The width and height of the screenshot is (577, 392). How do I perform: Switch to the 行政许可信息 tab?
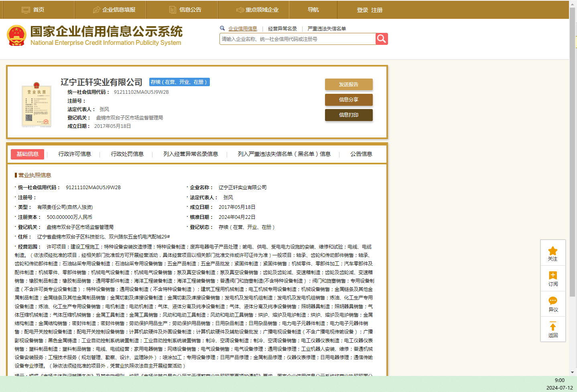75,154
